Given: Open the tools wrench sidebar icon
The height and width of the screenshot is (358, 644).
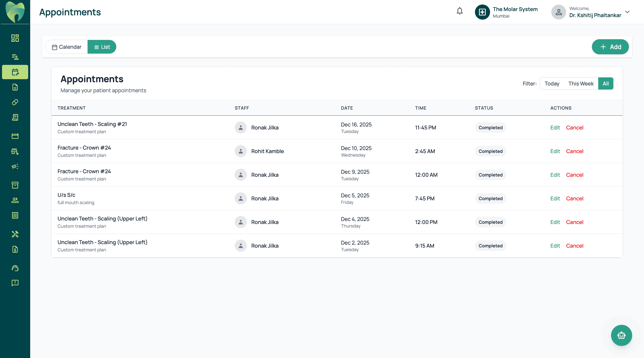Looking at the screenshot, I should coord(15,234).
